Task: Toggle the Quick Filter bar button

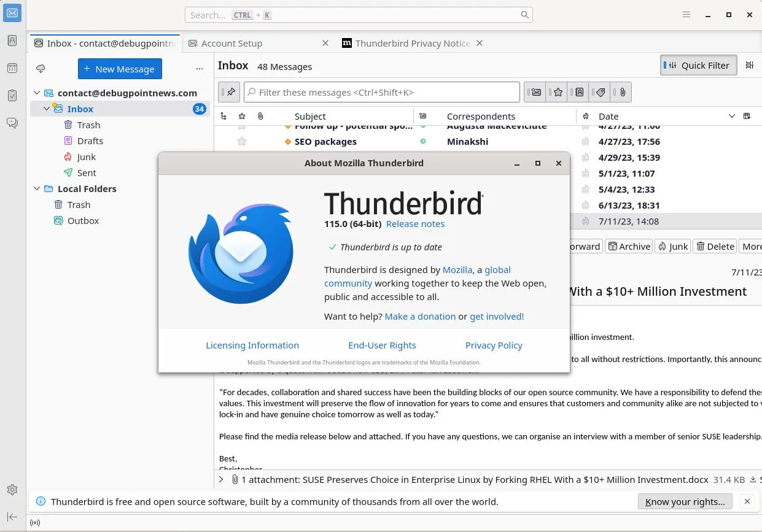Action: (x=699, y=66)
